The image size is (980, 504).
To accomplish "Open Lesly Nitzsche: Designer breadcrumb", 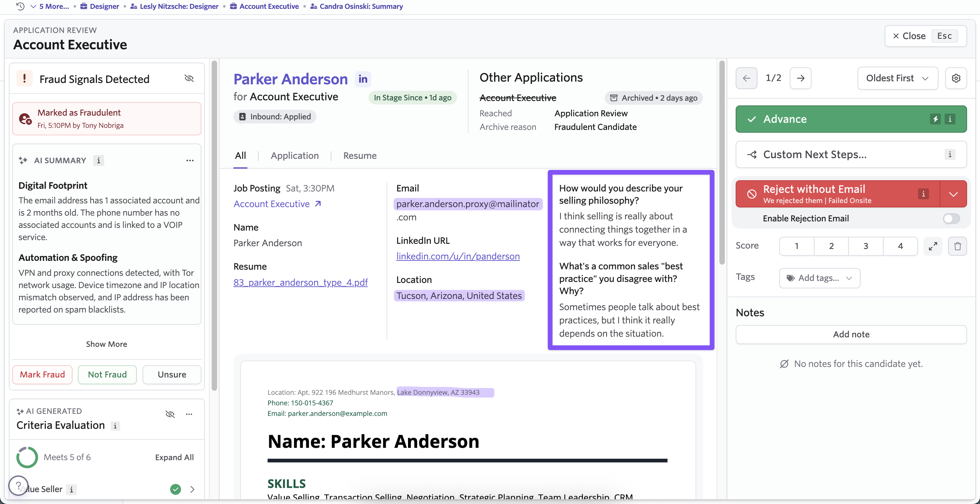I will (174, 6).
